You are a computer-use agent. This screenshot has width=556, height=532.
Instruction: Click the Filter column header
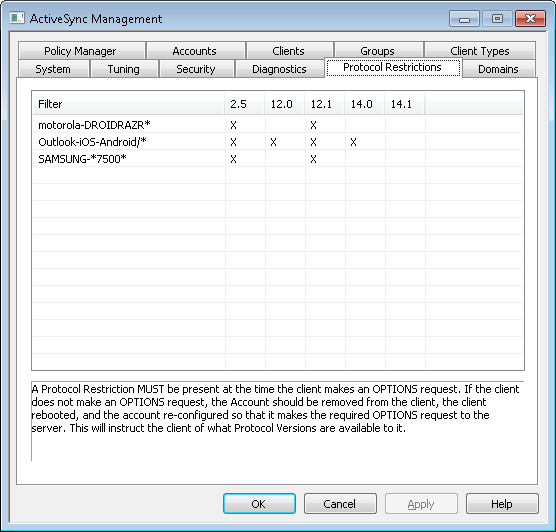point(129,104)
